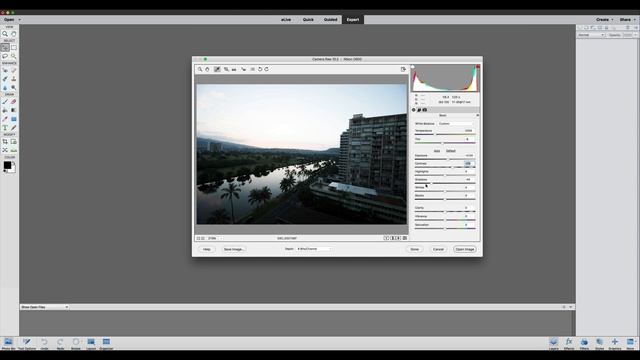
Task: Click the Save Image button
Action: coord(234,249)
